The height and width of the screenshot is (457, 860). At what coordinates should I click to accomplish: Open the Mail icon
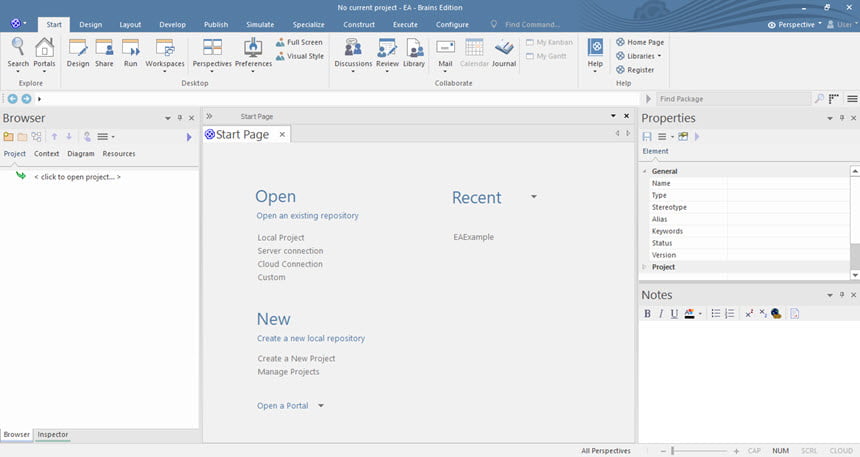(445, 53)
